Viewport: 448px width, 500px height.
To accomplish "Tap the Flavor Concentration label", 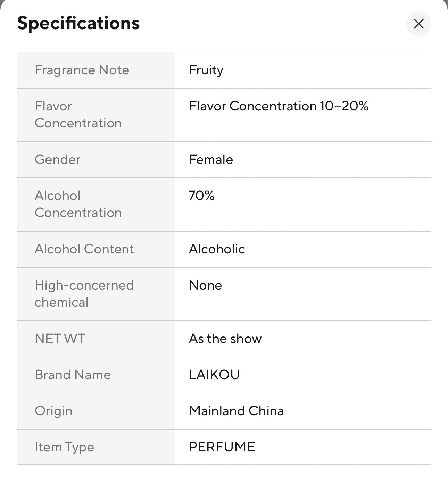I will coord(78,114).
